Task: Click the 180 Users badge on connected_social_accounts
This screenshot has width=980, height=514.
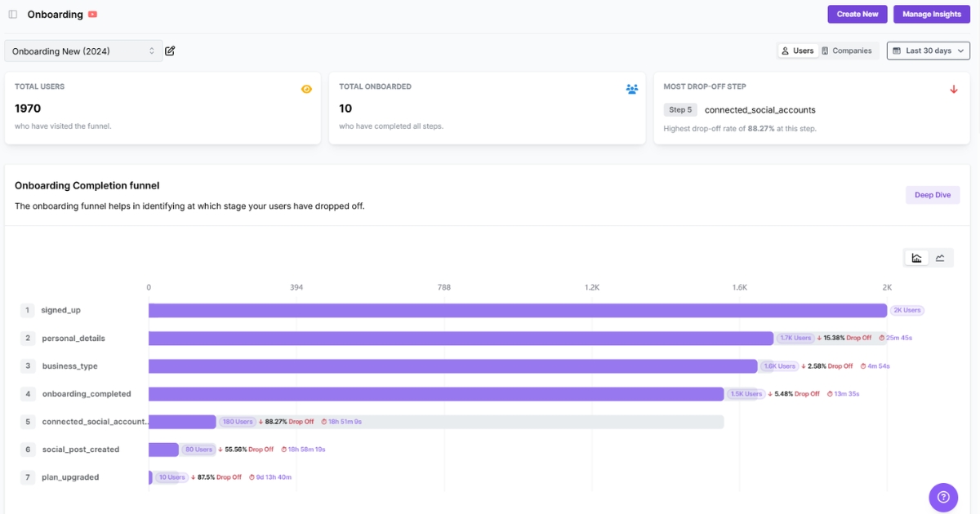Action: click(x=237, y=421)
